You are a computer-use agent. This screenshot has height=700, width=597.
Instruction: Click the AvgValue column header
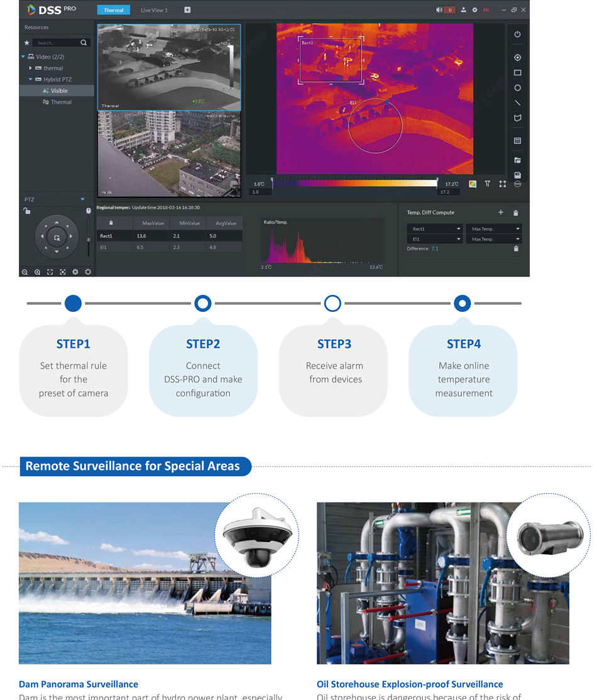pos(226,223)
